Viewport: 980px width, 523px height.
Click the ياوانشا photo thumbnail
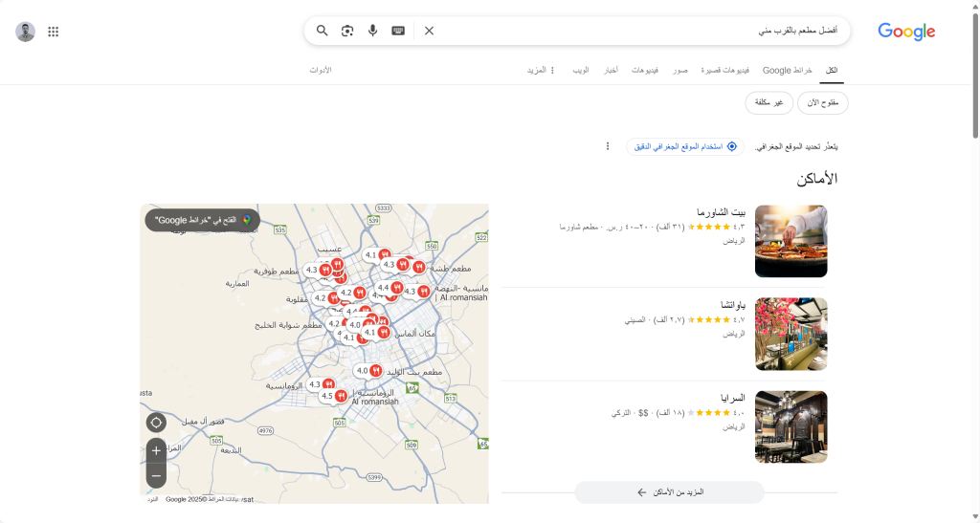791,334
